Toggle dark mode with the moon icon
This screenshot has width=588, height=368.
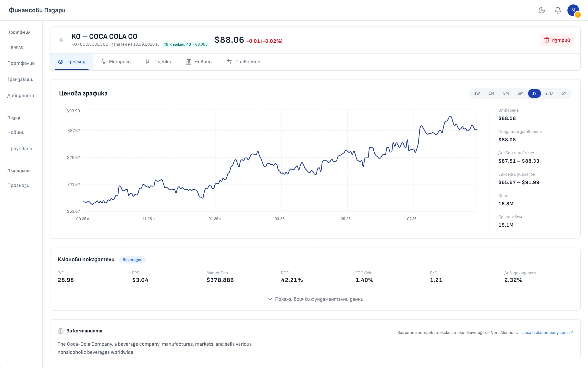point(541,10)
